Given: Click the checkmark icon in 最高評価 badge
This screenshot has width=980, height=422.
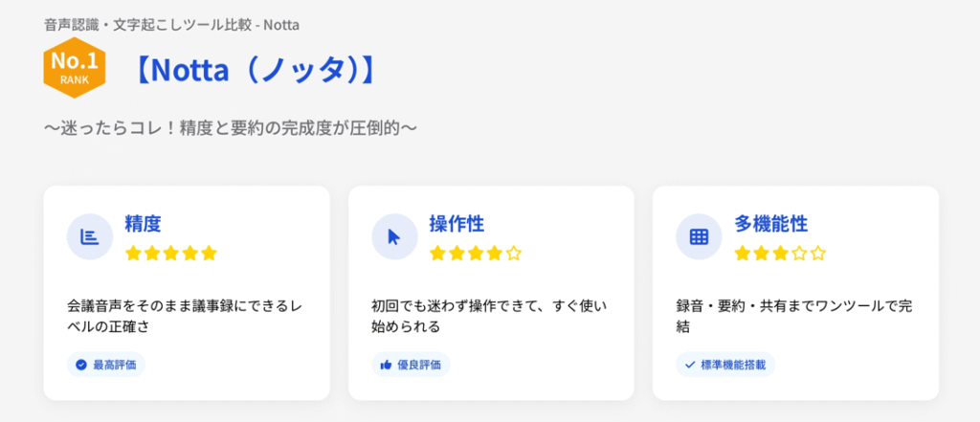Looking at the screenshot, I should click(81, 365).
